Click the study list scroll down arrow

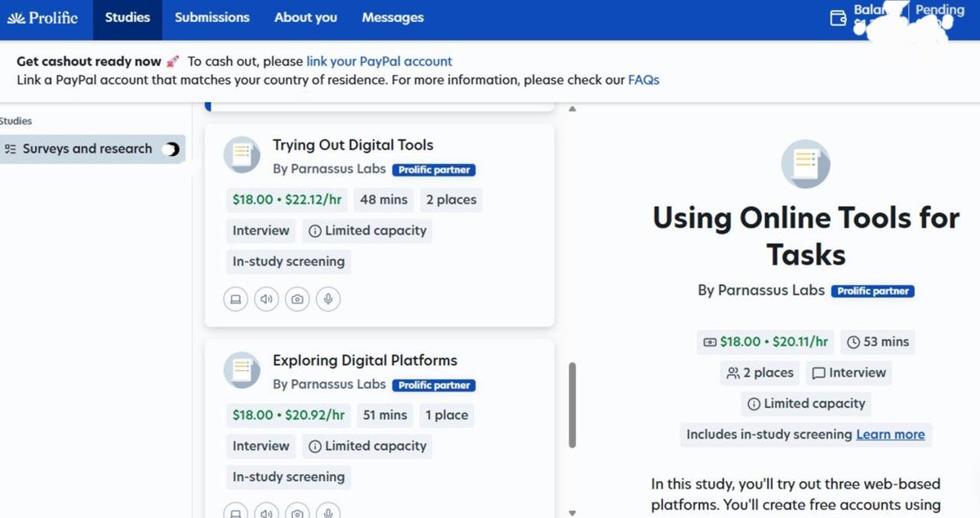pyautogui.click(x=572, y=512)
